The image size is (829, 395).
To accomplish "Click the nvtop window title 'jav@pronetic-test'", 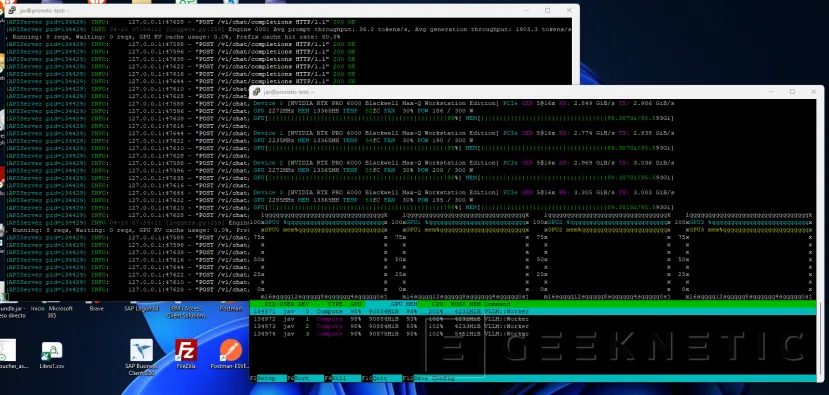I will tap(289, 92).
